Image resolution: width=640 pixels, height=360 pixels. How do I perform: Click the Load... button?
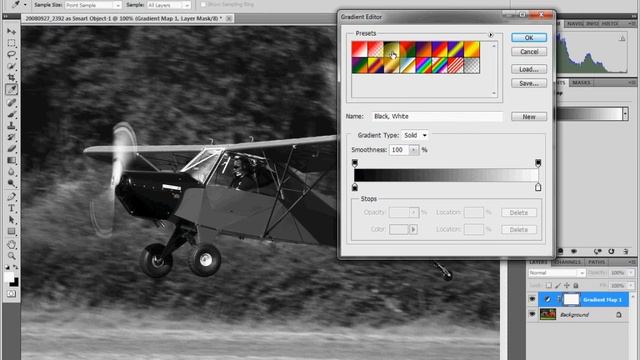(529, 69)
